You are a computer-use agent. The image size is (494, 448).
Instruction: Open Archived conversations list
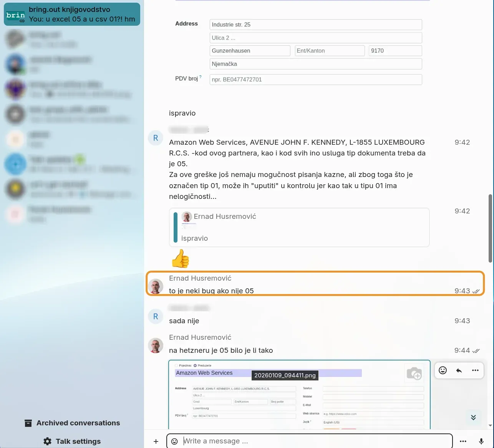click(78, 423)
